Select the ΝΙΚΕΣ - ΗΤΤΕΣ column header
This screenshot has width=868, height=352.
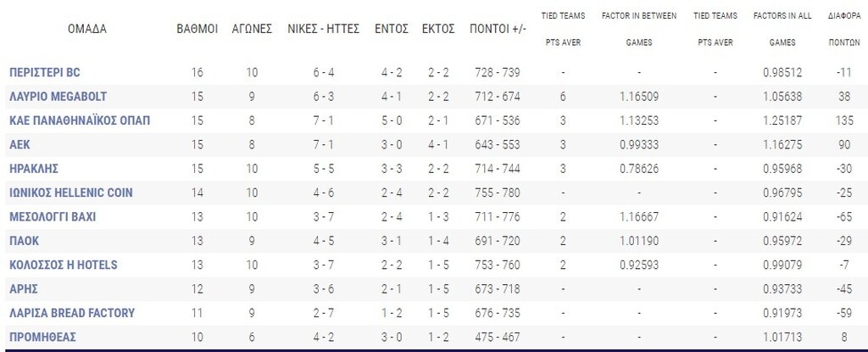pos(322,29)
